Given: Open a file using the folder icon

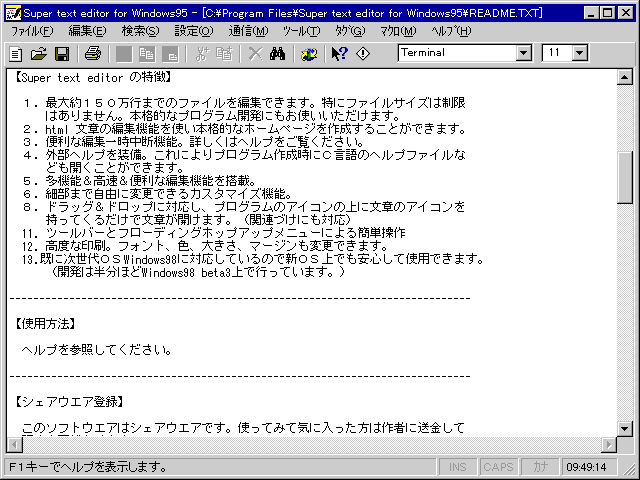Looking at the screenshot, I should coord(39,54).
